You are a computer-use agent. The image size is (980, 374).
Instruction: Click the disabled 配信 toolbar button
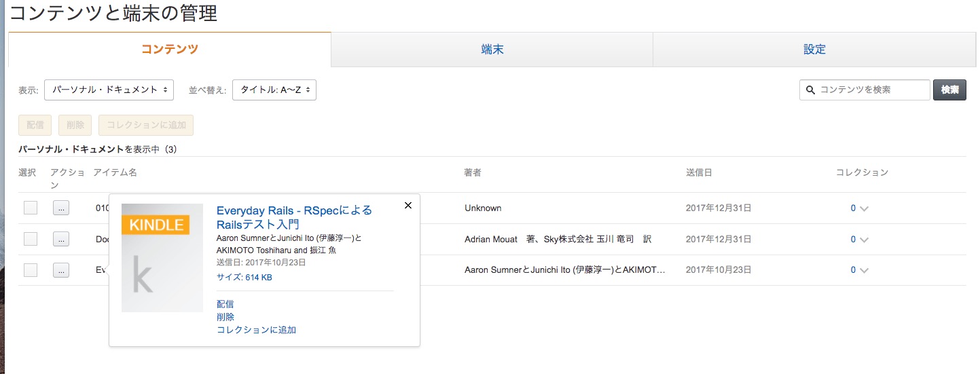point(35,125)
